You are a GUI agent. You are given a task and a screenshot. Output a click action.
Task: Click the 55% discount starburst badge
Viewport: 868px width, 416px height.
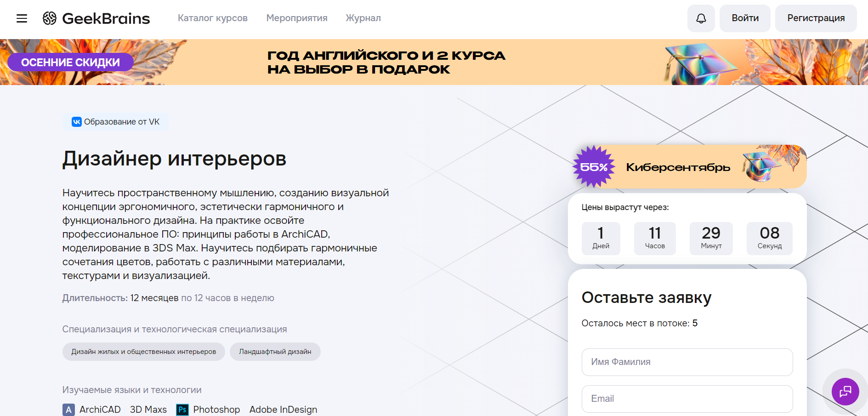tap(594, 167)
